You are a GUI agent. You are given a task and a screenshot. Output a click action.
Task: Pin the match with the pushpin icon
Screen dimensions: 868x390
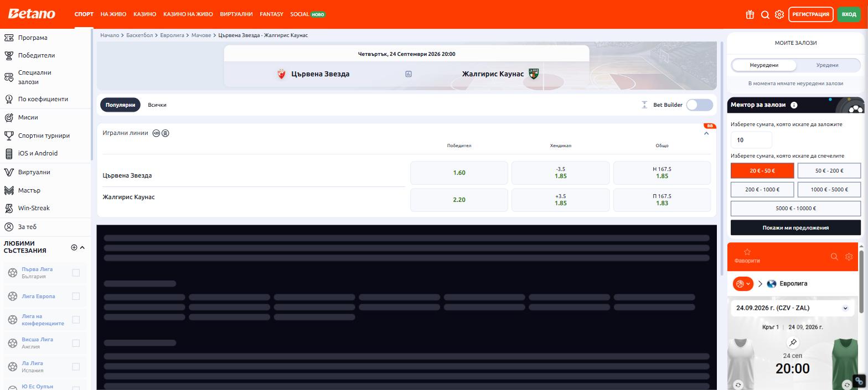[x=793, y=342]
